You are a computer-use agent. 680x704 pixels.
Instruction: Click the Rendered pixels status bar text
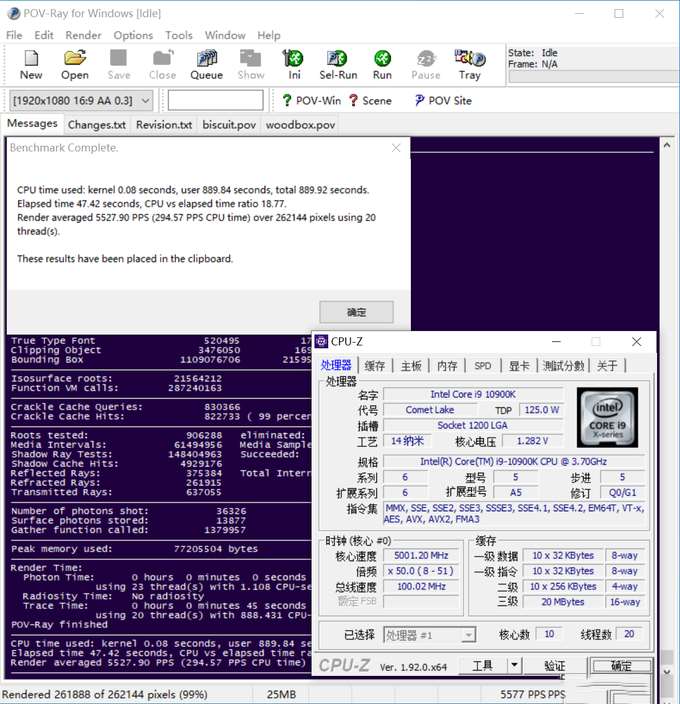pyautogui.click(x=104, y=694)
